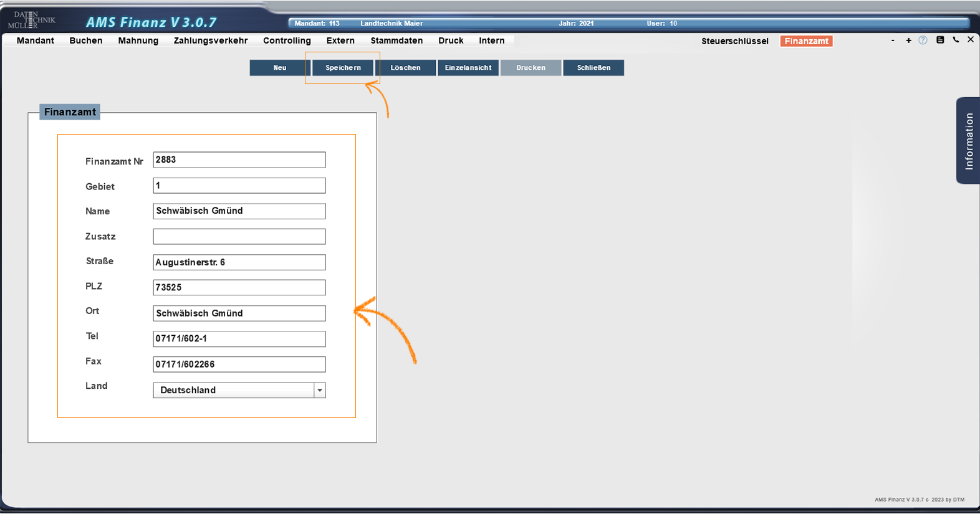Select the Finanzamt tab
This screenshot has width=980, height=514.
point(806,41)
